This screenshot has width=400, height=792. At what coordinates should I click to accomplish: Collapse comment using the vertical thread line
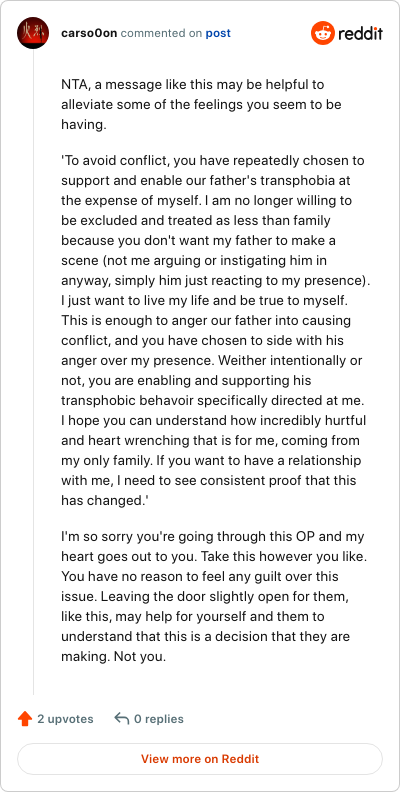coord(33,372)
